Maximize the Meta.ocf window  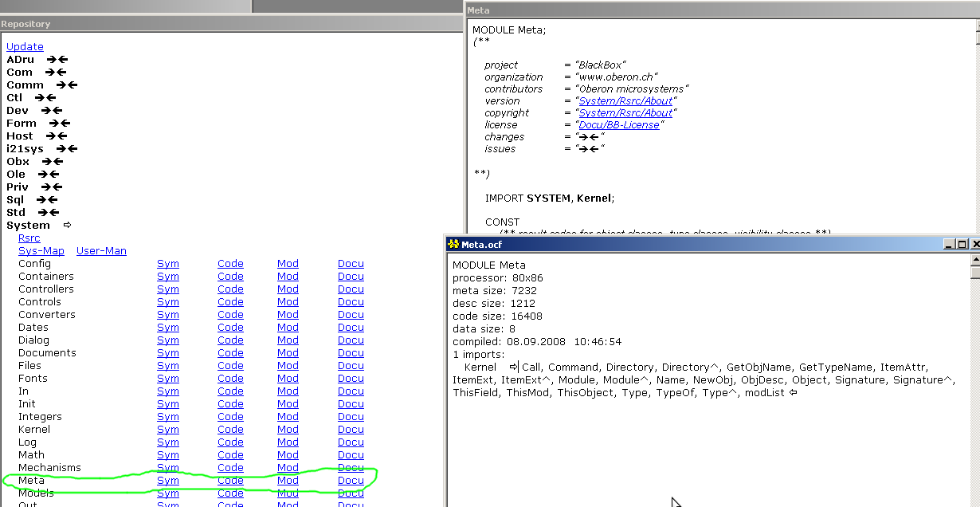click(x=962, y=245)
